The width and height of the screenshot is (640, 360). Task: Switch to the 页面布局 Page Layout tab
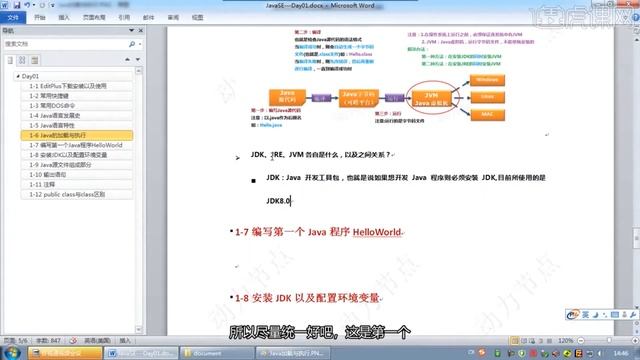click(94, 18)
